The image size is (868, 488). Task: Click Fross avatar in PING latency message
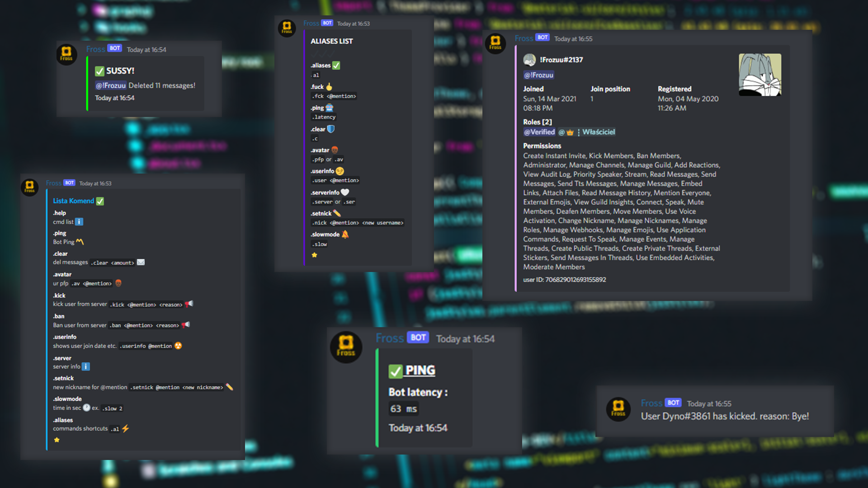click(346, 346)
